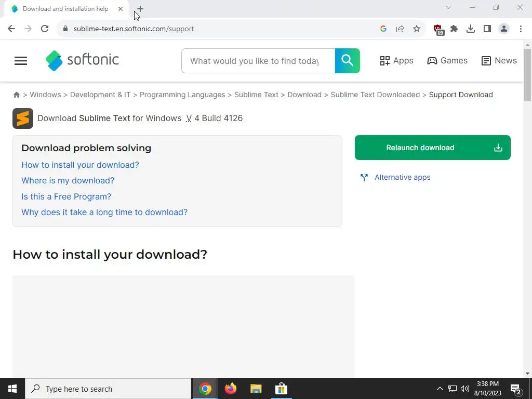The width and height of the screenshot is (532, 399).
Task: Click the Google icon in address bar
Action: 383,29
